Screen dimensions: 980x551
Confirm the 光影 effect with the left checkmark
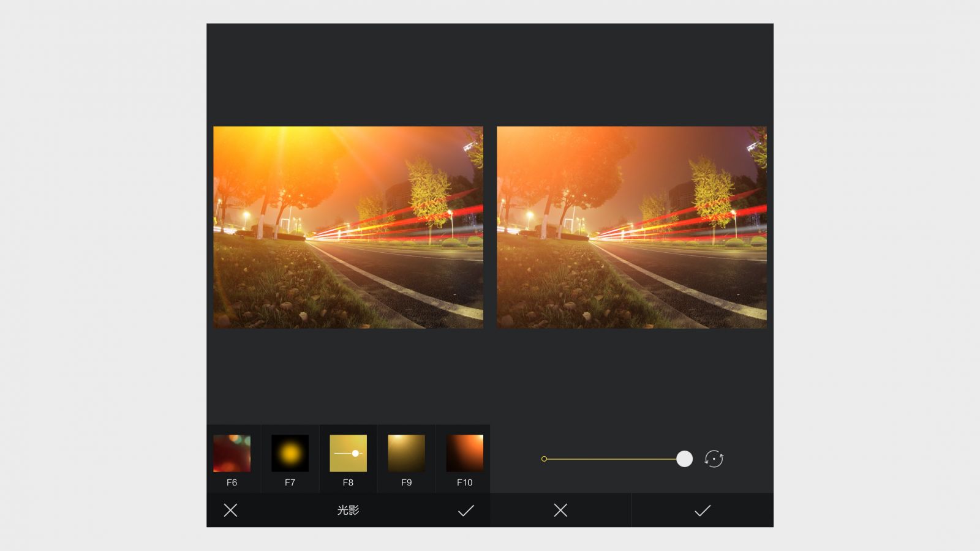[466, 510]
